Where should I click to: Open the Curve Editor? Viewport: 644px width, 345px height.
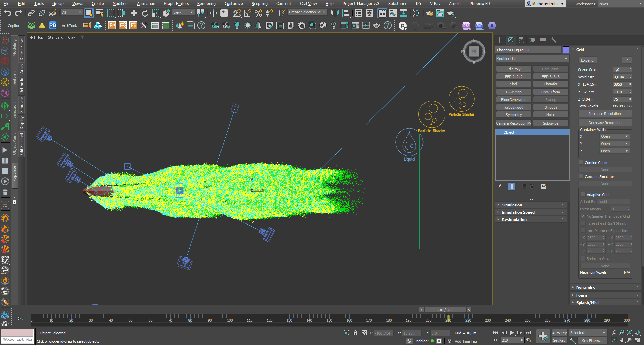[x=393, y=13]
